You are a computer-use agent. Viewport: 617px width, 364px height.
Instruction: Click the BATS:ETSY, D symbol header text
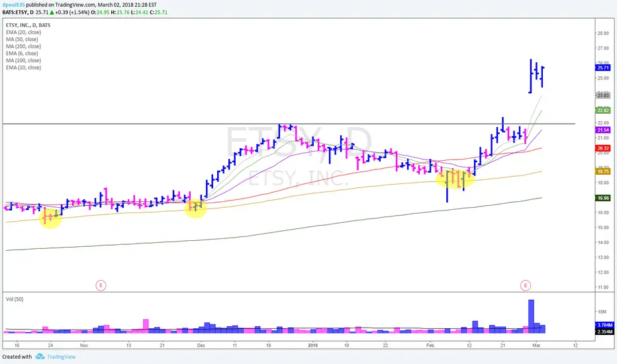coord(18,12)
